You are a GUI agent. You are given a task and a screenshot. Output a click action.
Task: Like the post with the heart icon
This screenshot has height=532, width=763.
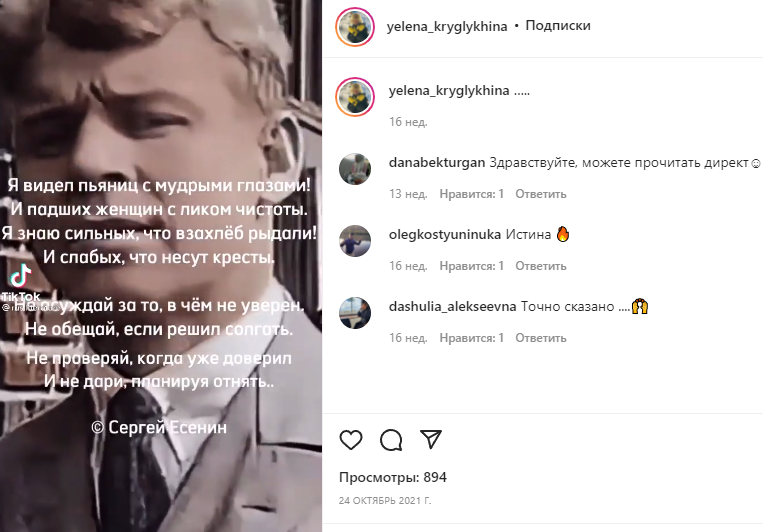(351, 440)
